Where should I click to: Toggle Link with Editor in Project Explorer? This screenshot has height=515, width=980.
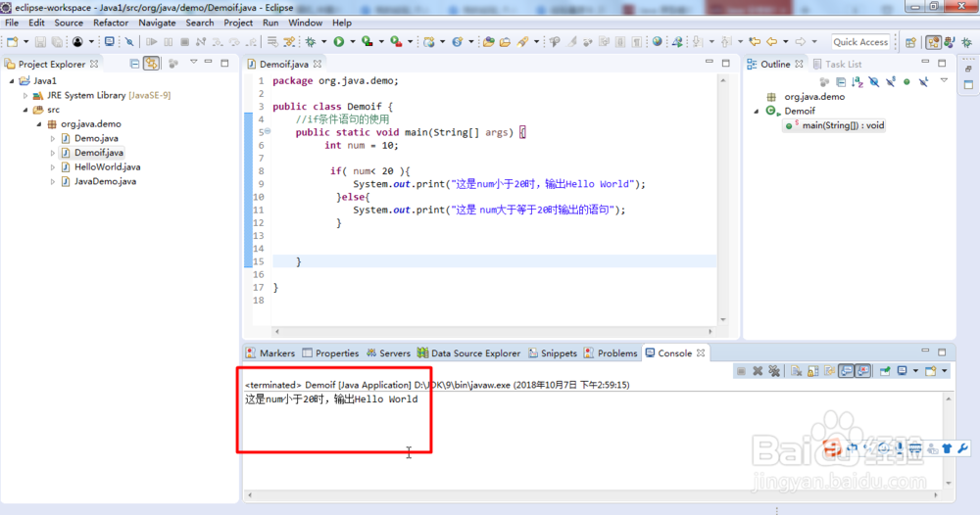tap(151, 64)
